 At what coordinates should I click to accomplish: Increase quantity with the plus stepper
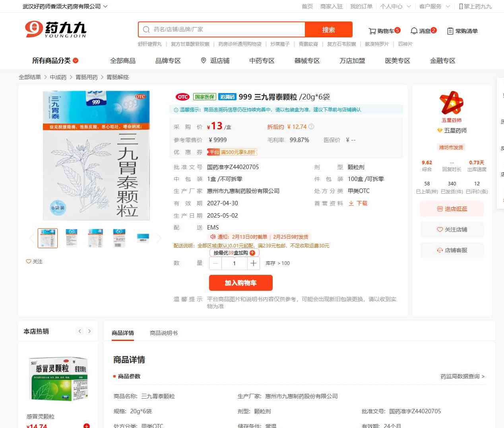coord(253,263)
